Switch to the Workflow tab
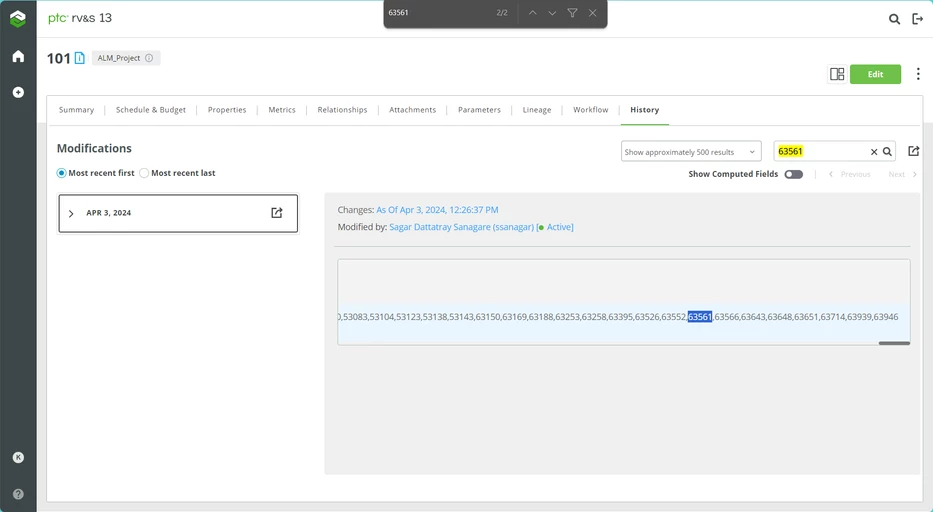Viewport: 933px width, 512px height. pos(590,110)
